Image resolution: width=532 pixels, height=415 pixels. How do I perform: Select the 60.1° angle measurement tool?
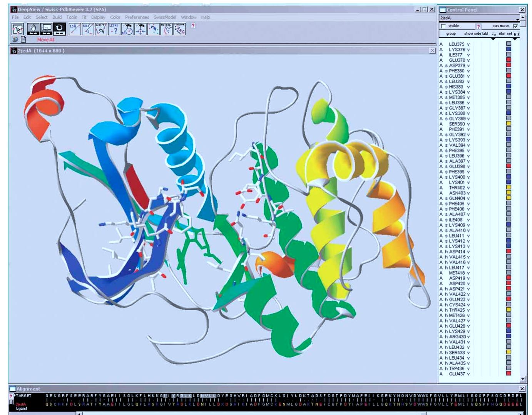coord(88,29)
